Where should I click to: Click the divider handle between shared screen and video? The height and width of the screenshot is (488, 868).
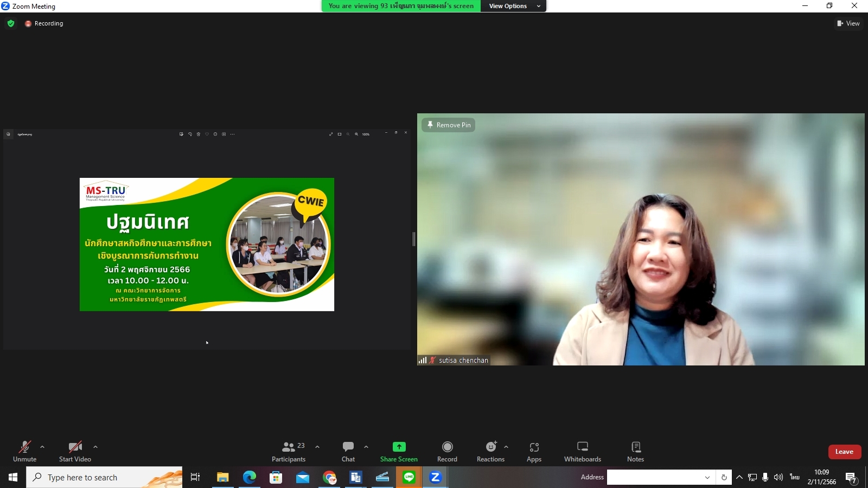click(414, 239)
